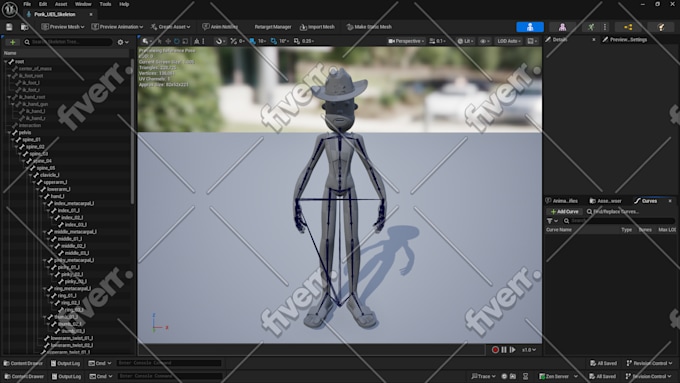Toggle grid position snapping

[x=252, y=41]
